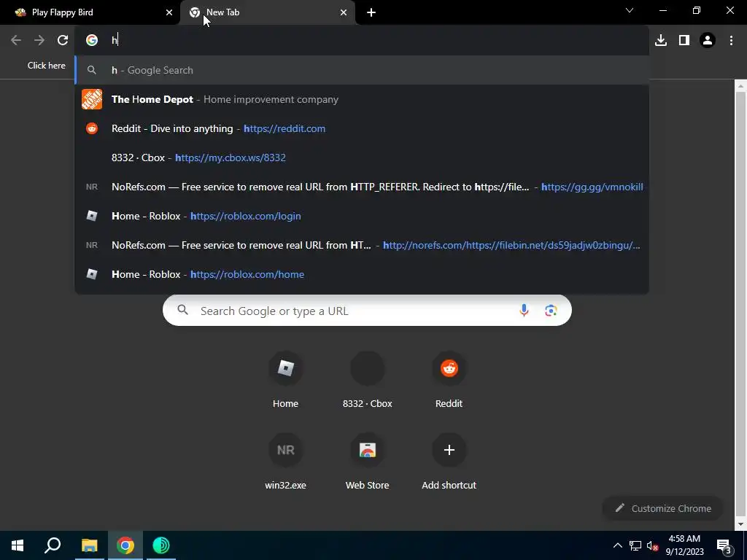This screenshot has width=747, height=560.
Task: Click the page vertical scrollbar
Action: click(740, 305)
